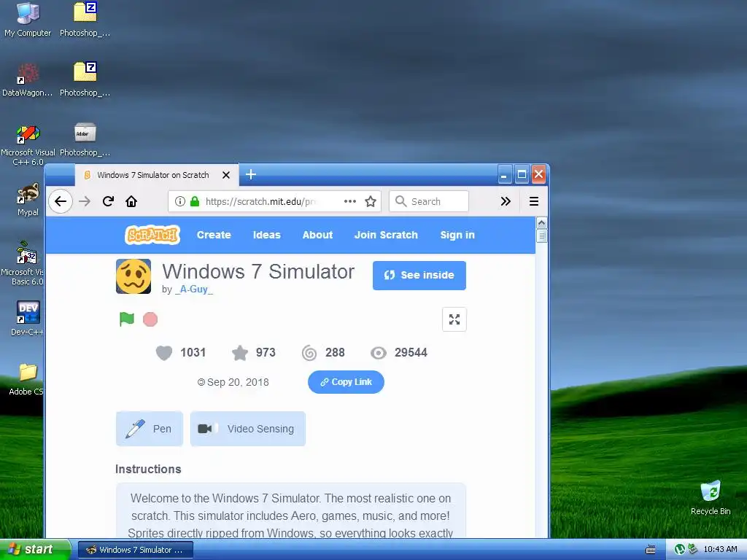Image resolution: width=747 pixels, height=560 pixels.
Task: Show site information via the info icon
Action: (x=179, y=201)
